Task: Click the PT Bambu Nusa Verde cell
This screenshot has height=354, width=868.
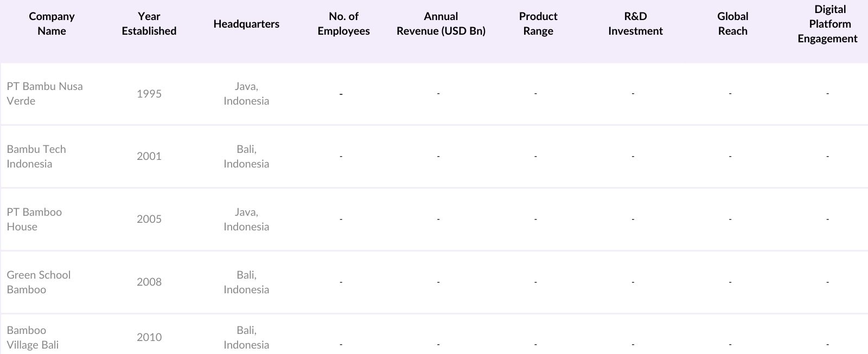Action: click(44, 93)
